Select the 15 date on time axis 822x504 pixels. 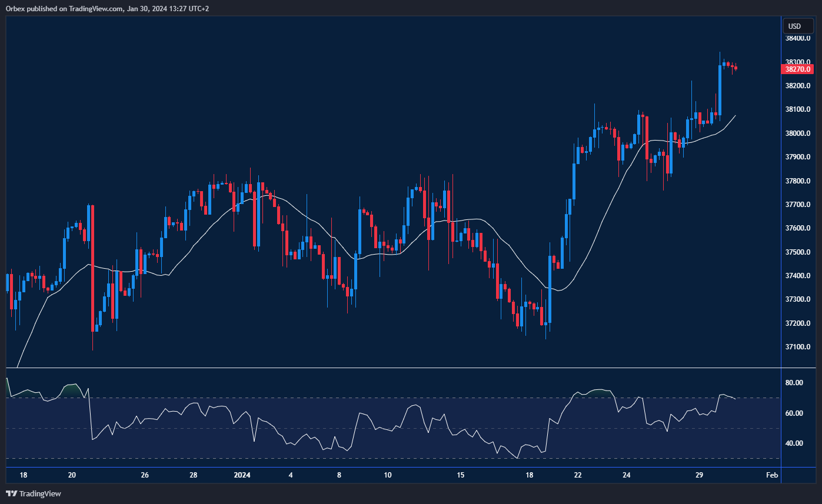click(x=461, y=475)
